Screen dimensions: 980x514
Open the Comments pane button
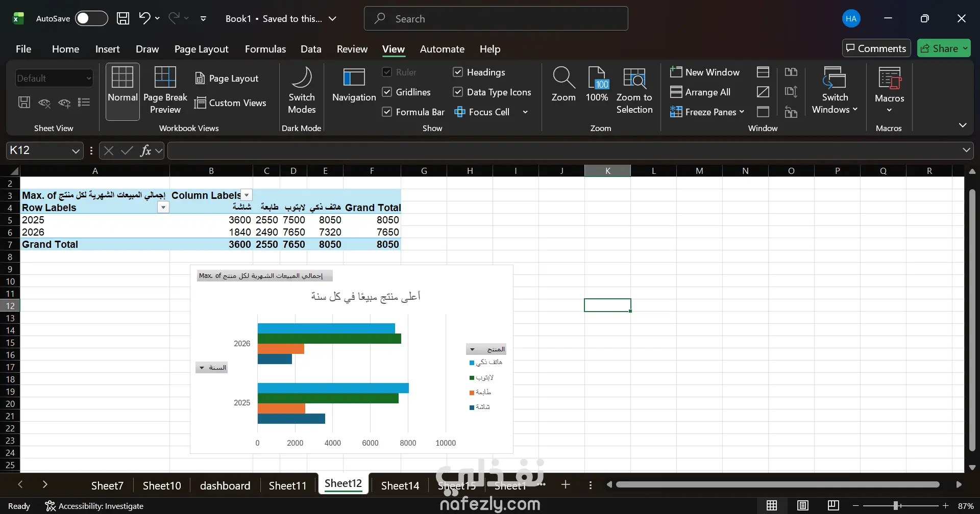pos(876,48)
